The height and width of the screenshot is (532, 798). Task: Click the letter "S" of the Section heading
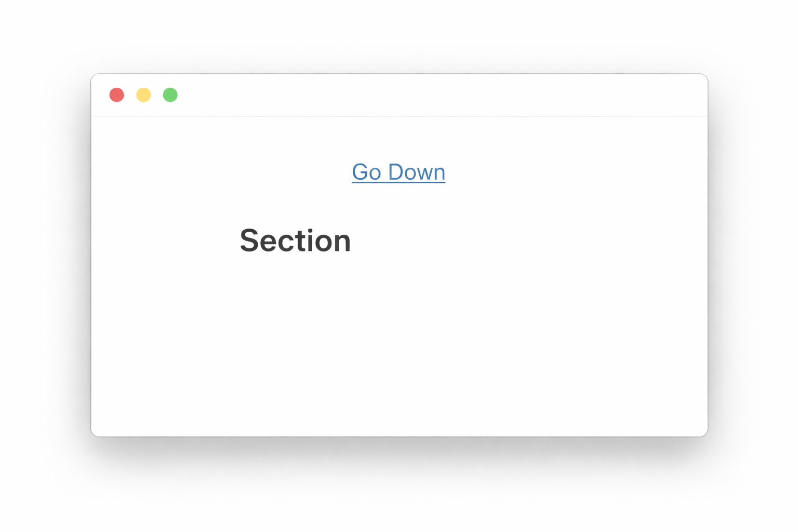pyautogui.click(x=249, y=241)
